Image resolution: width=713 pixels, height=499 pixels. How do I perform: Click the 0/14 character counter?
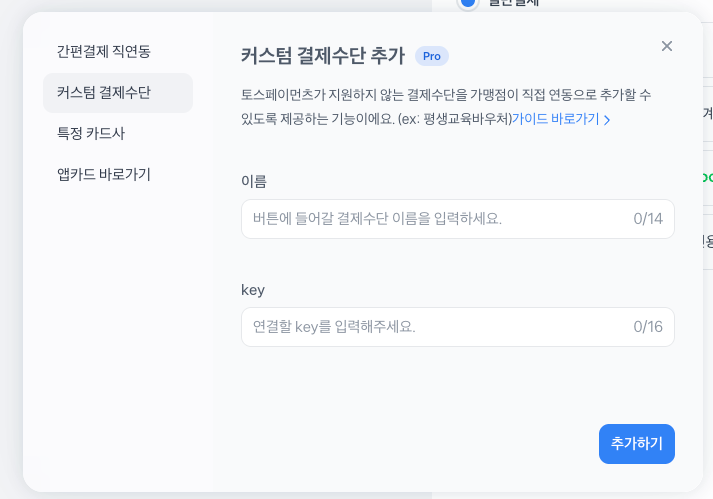(648, 218)
